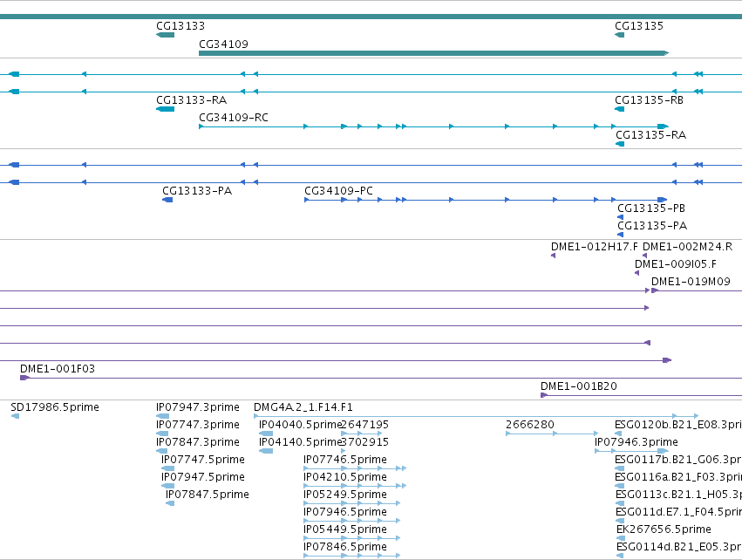Click the CG13135-RB transcript label

click(649, 100)
